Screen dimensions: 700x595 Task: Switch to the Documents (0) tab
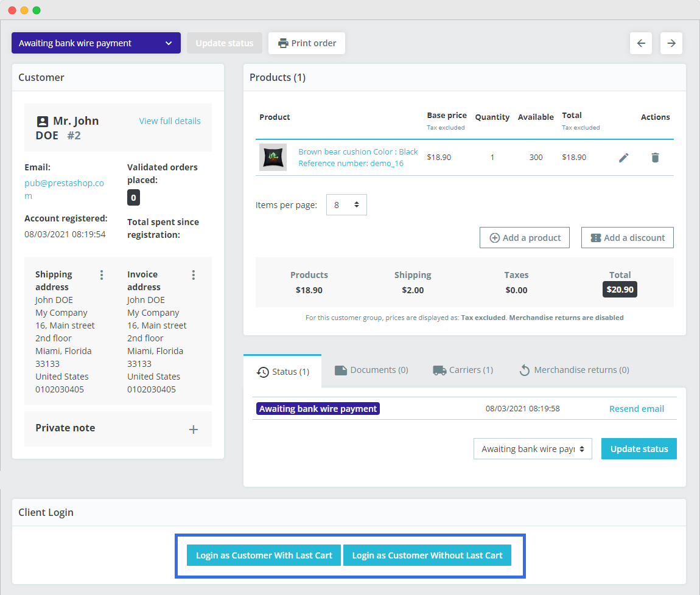click(371, 370)
